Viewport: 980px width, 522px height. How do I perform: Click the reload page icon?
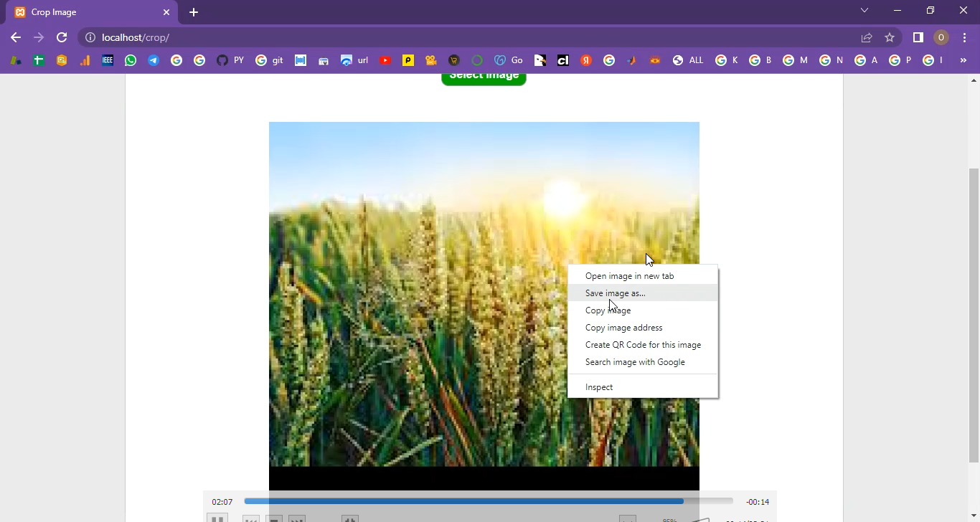[x=62, y=37]
